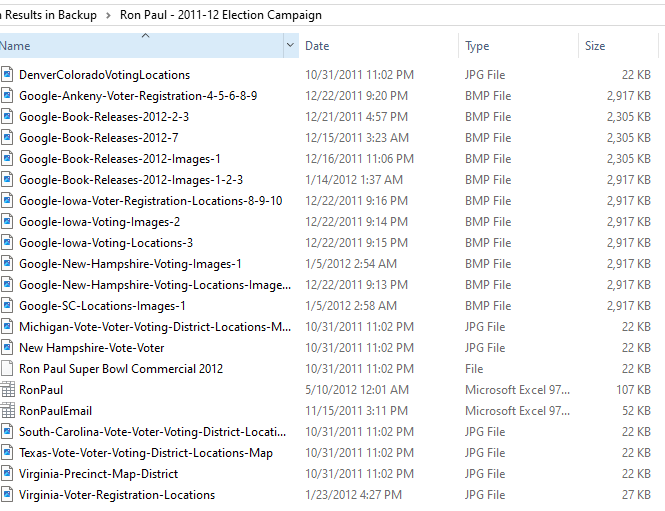Click the date 12/15/2011 3:23 AM

357,138
